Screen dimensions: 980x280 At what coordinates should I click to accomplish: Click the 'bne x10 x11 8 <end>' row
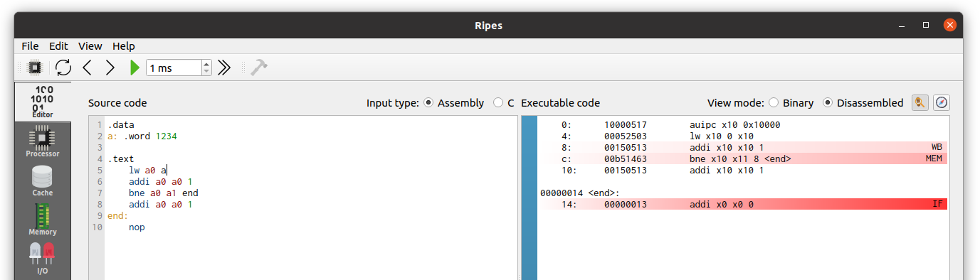tap(743, 158)
